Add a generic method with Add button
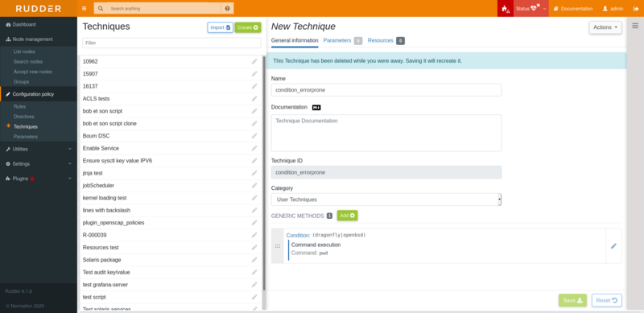 click(x=347, y=216)
